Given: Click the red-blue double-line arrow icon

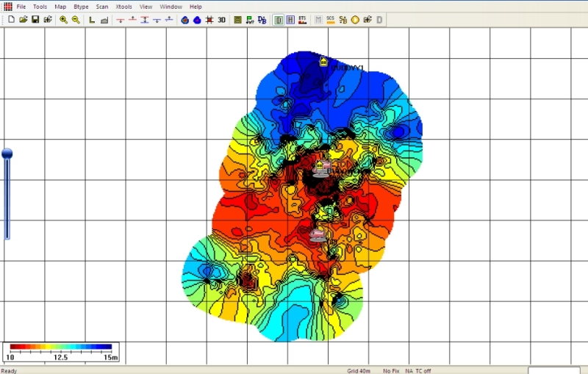Looking at the screenshot, I should click(x=145, y=20).
